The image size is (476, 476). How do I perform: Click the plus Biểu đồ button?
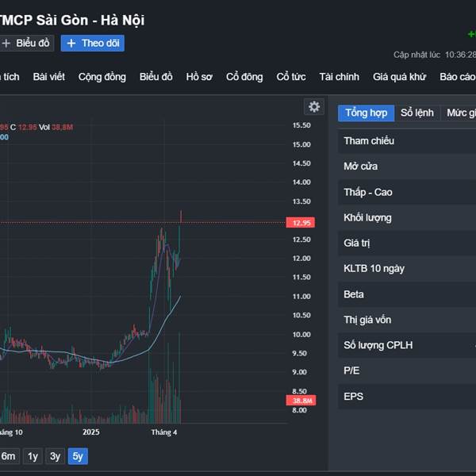(26, 43)
